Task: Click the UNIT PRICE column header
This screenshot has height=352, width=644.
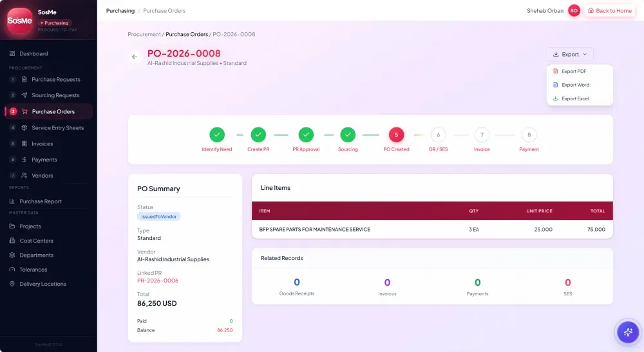Action: 539,211
